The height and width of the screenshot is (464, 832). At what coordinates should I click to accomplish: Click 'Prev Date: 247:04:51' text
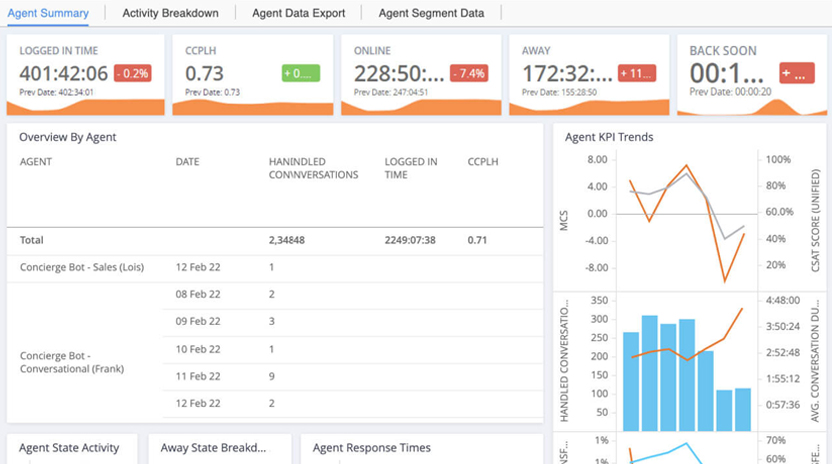391,92
